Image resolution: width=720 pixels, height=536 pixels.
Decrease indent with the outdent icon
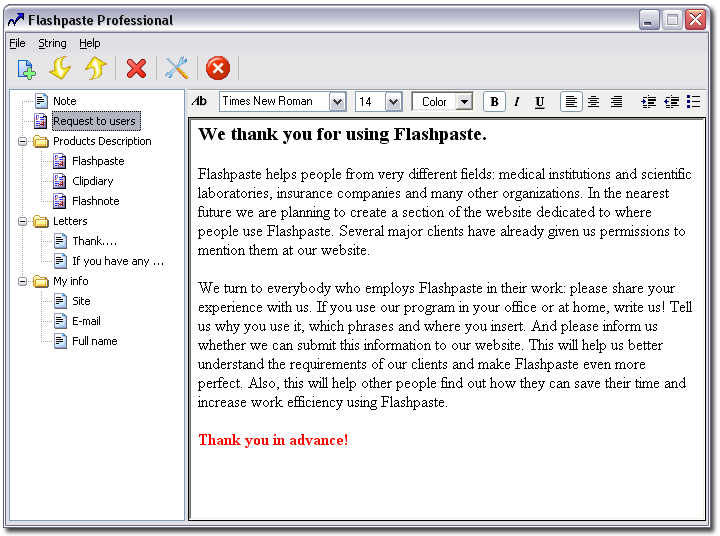point(671,102)
